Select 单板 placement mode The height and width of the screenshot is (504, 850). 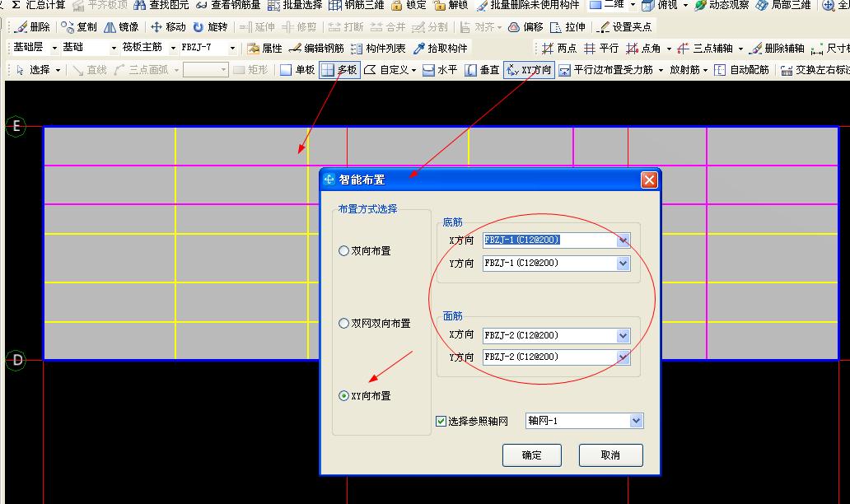point(297,70)
